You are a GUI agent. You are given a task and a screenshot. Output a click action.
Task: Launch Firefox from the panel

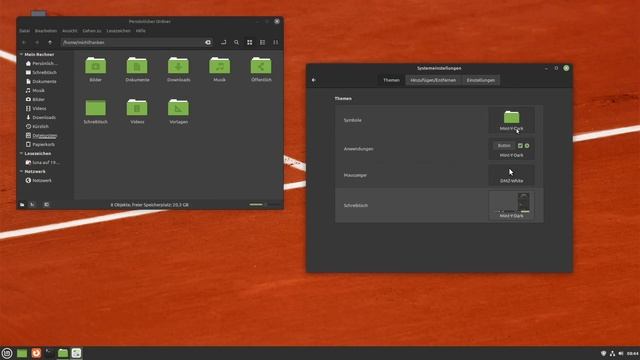(x=36, y=353)
